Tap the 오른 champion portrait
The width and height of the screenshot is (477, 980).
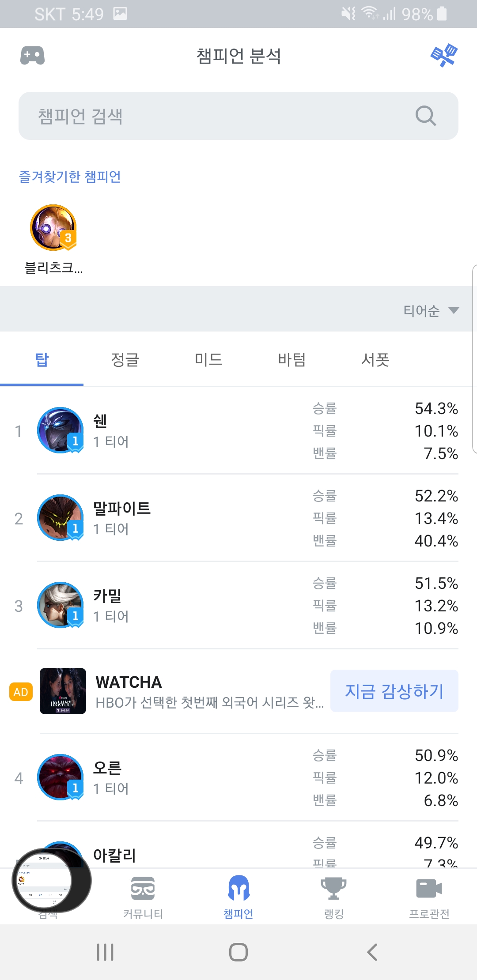point(60,777)
